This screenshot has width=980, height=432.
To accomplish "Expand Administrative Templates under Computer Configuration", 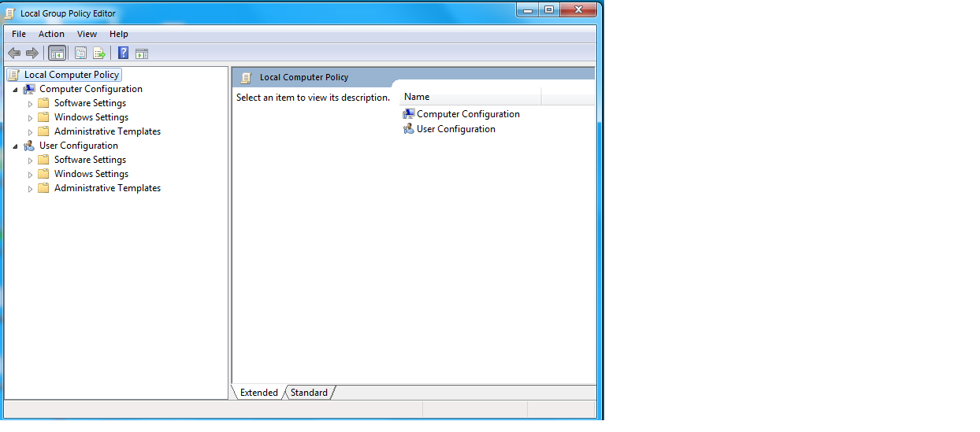I will pos(31,132).
